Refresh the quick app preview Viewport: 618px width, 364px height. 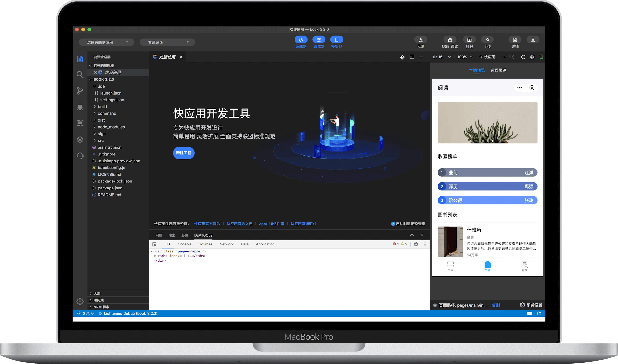click(x=523, y=57)
